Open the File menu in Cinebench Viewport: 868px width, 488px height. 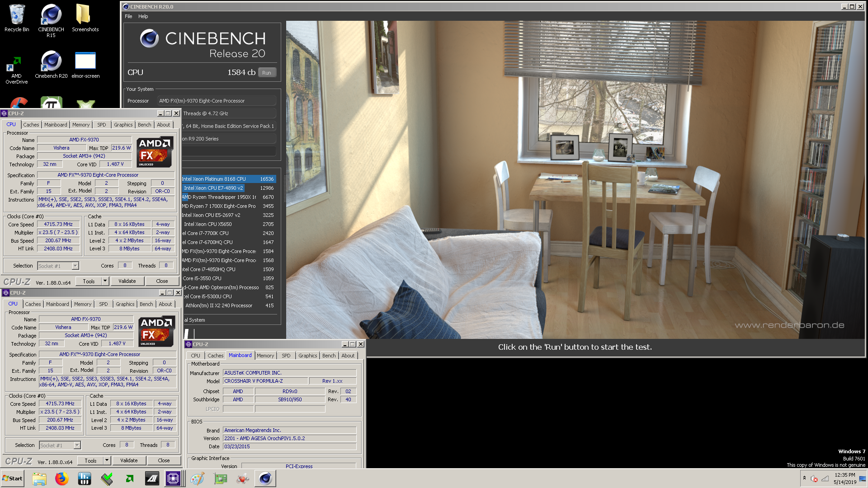click(128, 16)
